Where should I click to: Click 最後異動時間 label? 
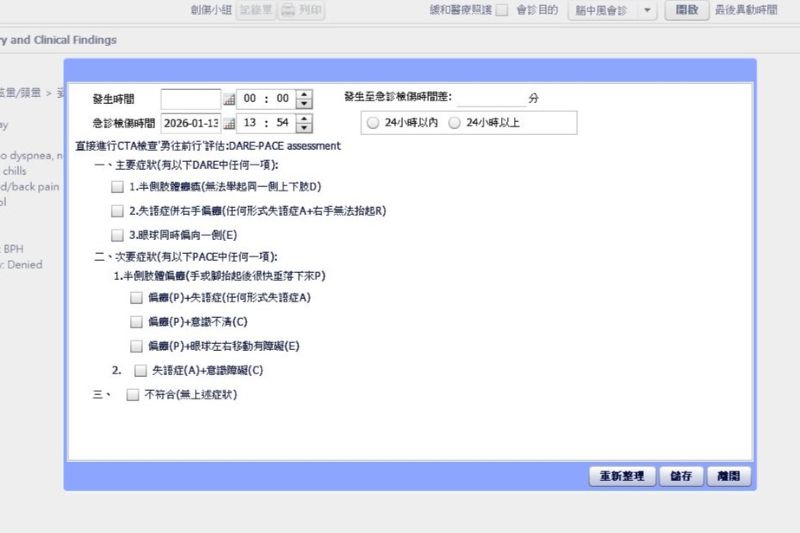click(746, 10)
